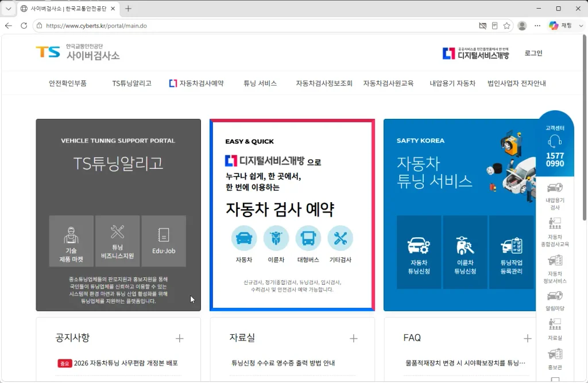This screenshot has width=588, height=383.
Task: Open 자동차 튜닝신청 tile
Action: (x=419, y=252)
